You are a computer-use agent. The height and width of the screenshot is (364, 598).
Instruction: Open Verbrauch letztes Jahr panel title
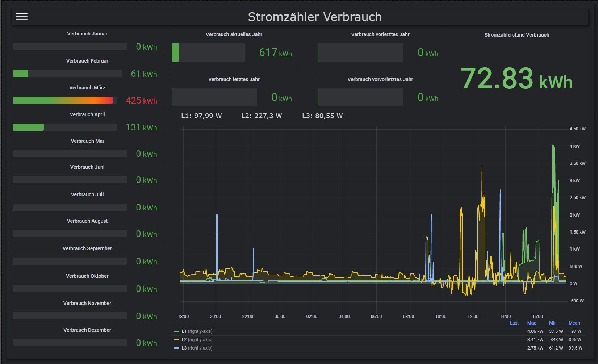(234, 79)
